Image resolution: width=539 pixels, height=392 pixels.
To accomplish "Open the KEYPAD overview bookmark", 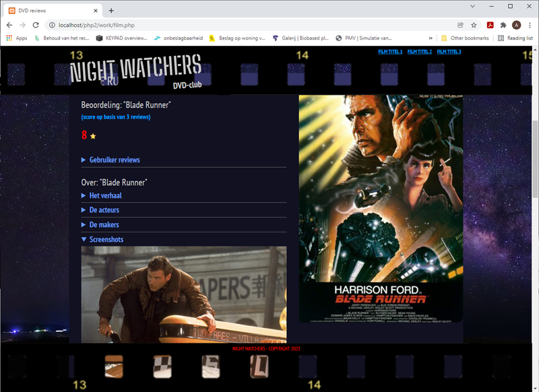I will click(122, 38).
